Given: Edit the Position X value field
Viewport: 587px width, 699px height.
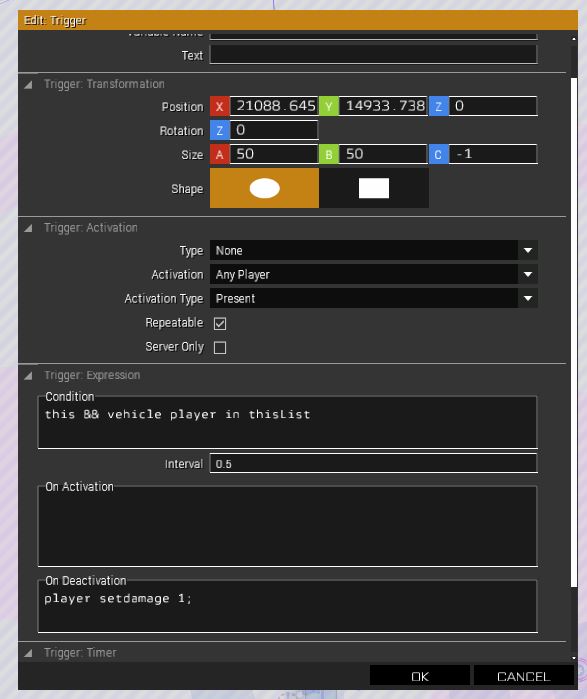Looking at the screenshot, I should click(274, 106).
